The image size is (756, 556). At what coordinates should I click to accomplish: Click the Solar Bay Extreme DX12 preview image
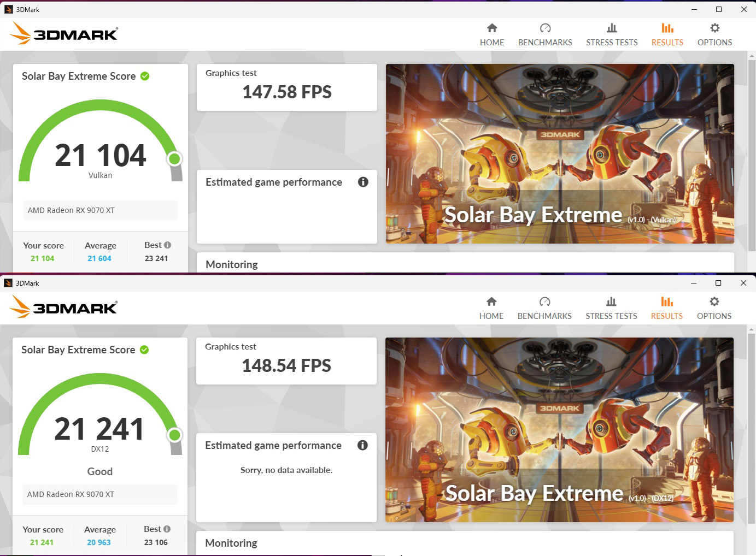click(x=559, y=429)
